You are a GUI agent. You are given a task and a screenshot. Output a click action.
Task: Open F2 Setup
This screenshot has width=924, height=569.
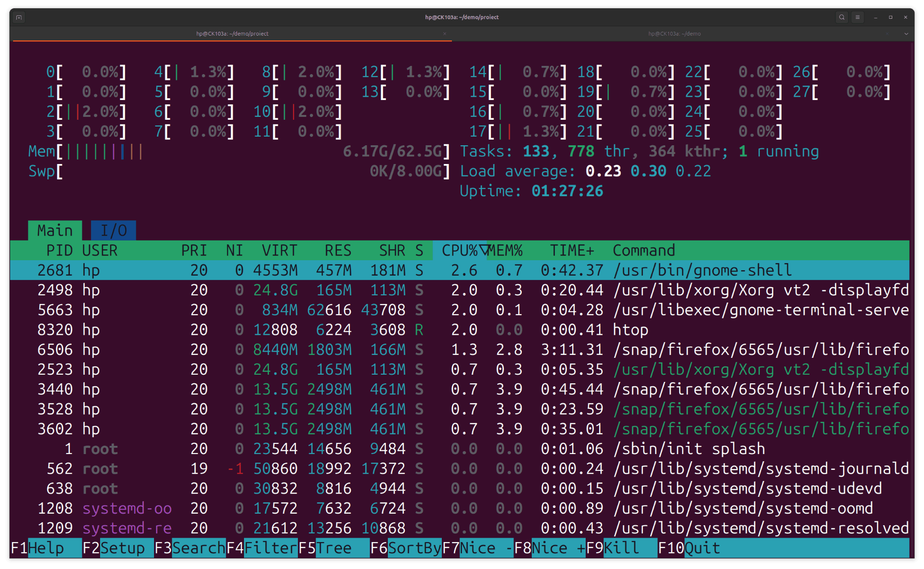click(118, 548)
